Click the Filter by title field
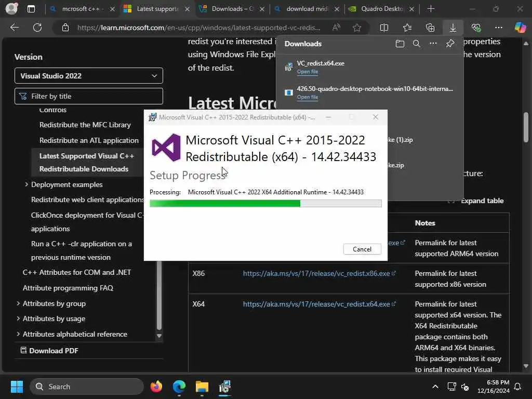 click(88, 96)
